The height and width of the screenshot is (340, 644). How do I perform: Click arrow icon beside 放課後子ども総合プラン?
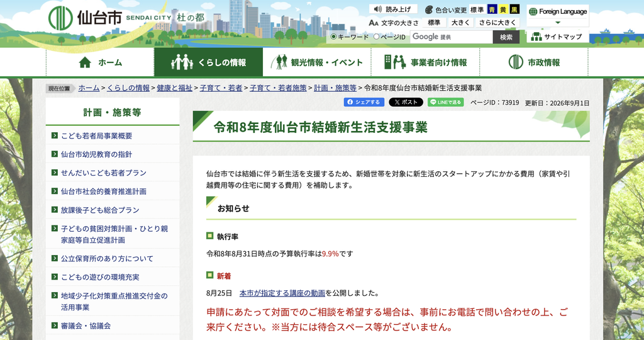[x=55, y=210]
